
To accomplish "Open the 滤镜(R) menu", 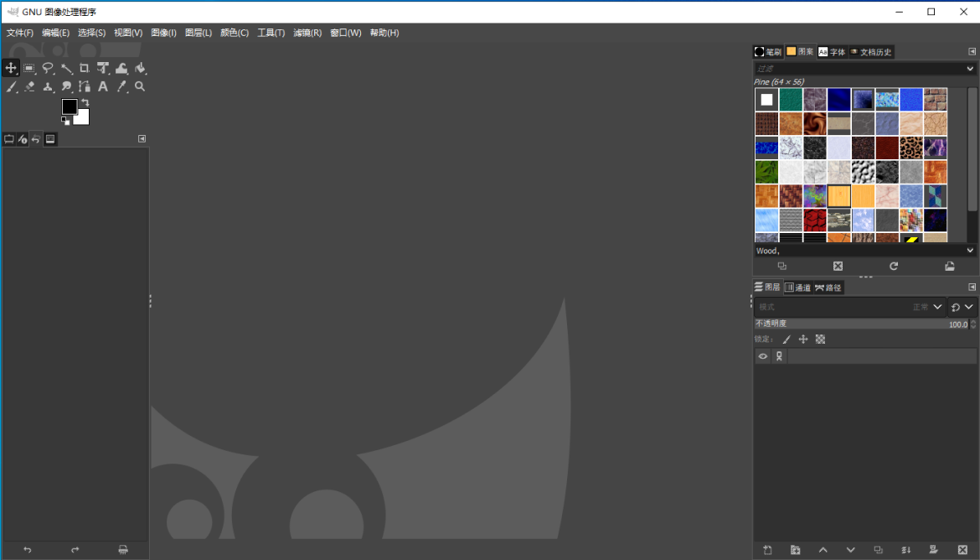I will pyautogui.click(x=307, y=33).
